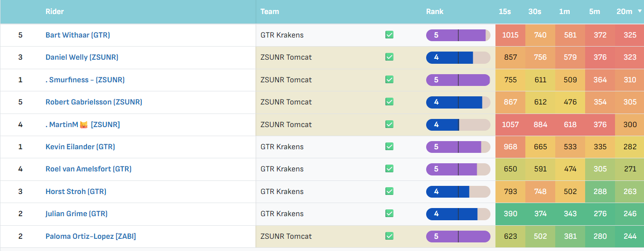Click Bart Withaar's purple rank 5 bar
This screenshot has width=644, height=251.
point(458,35)
